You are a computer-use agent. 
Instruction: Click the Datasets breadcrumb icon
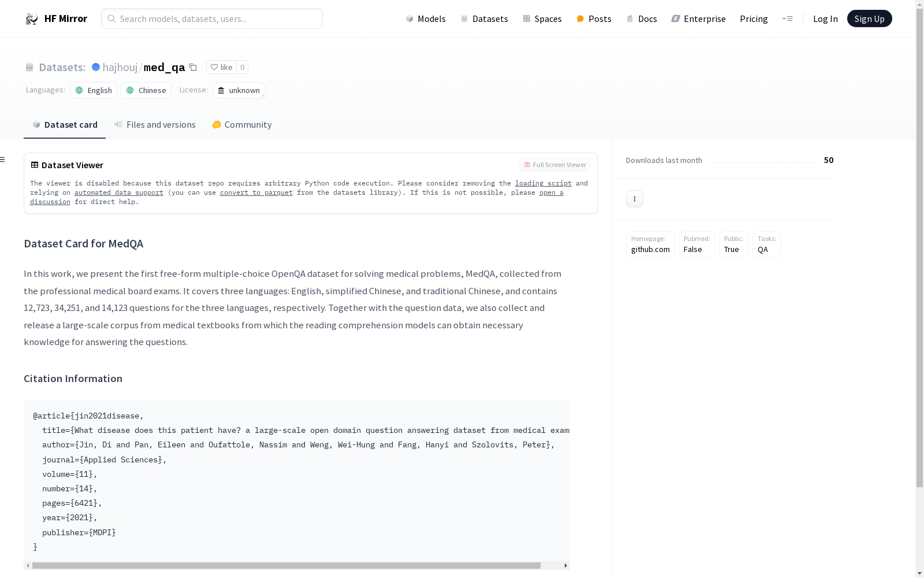[x=29, y=68]
